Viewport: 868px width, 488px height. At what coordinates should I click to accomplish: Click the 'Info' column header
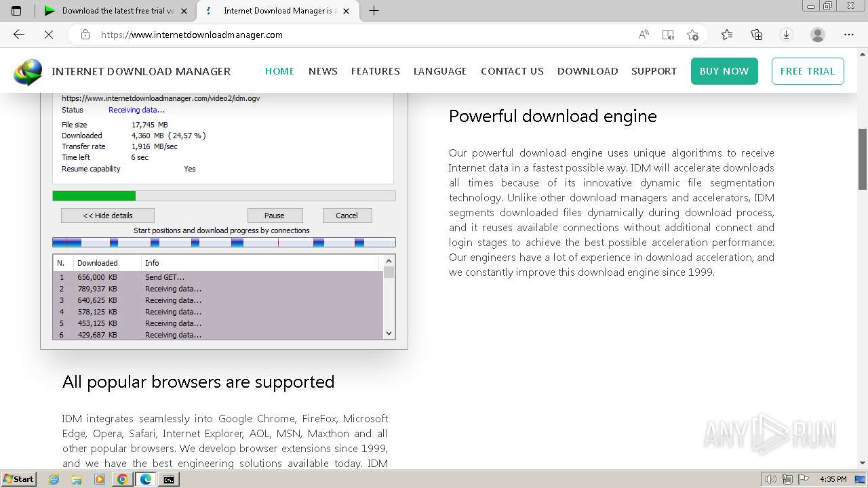(x=261, y=263)
